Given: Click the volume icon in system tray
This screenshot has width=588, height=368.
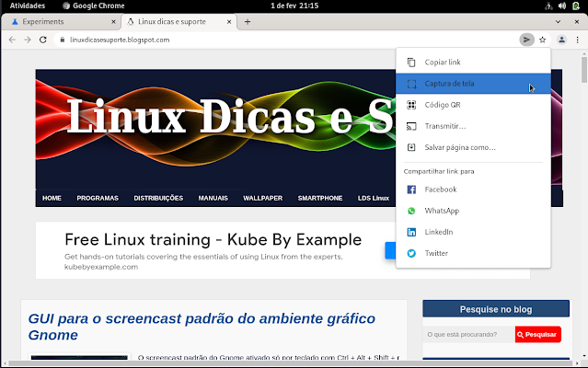Looking at the screenshot, I should [561, 6].
